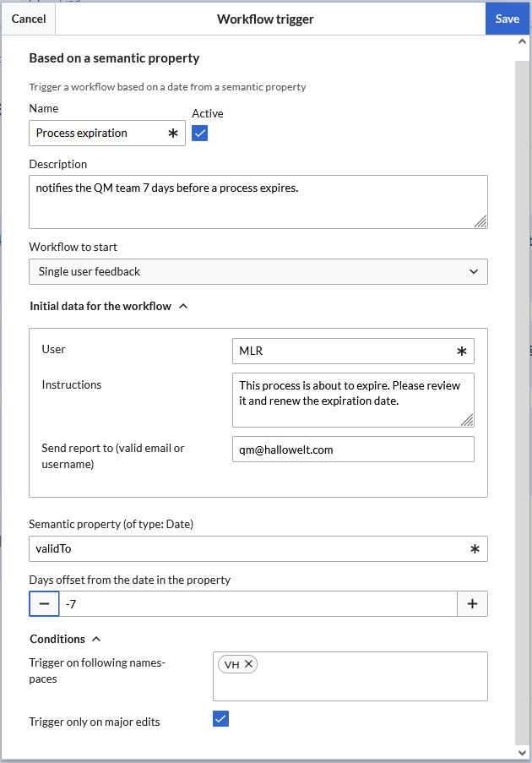Click the required asterisk in User field

click(462, 351)
